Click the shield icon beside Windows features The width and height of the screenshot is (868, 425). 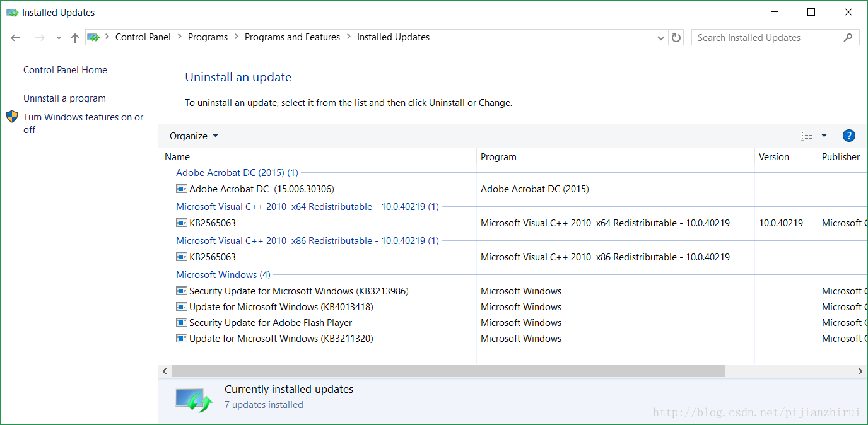tap(12, 117)
